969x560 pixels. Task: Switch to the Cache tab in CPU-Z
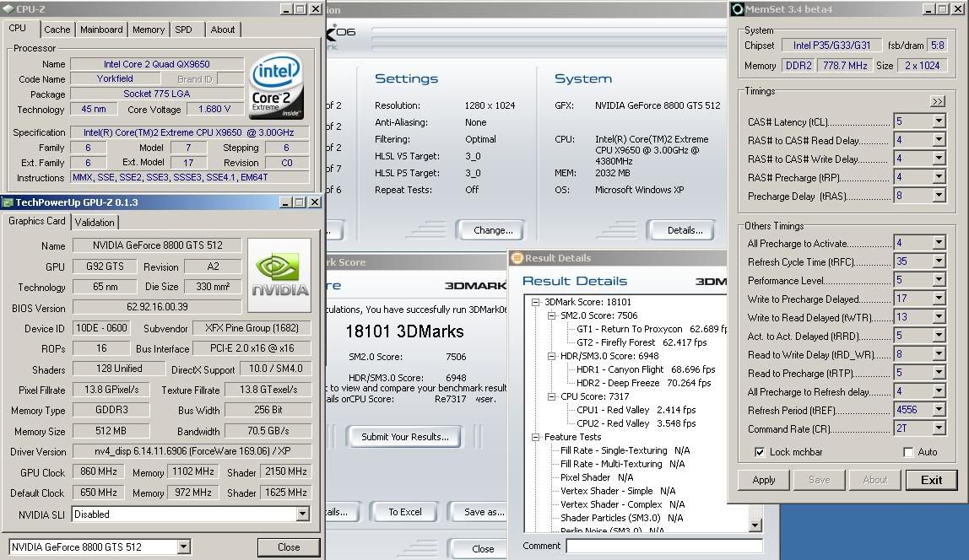(x=57, y=30)
